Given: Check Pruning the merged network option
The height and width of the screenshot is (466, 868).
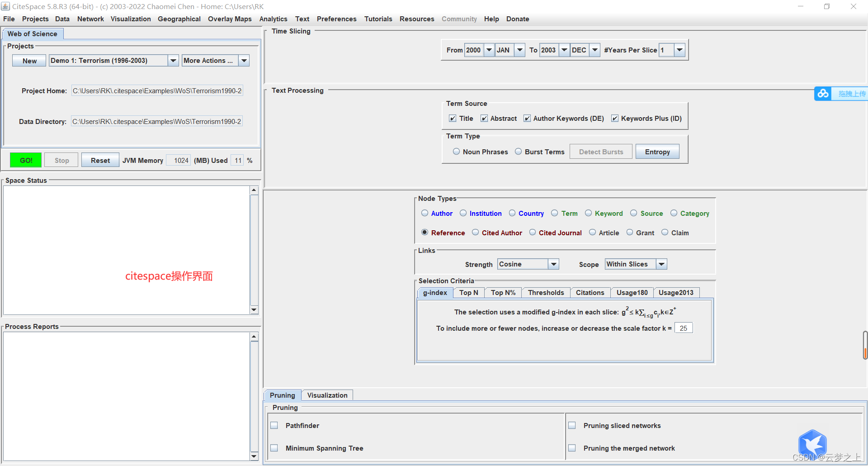Looking at the screenshot, I should 572,448.
